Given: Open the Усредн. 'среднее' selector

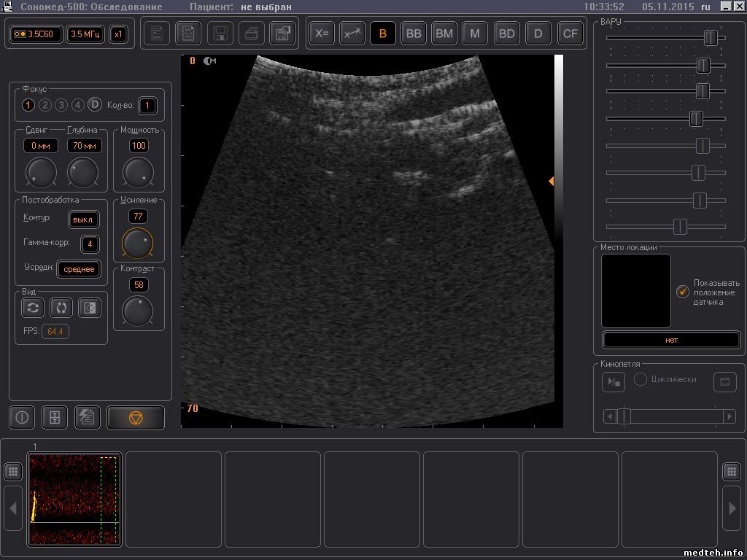Looking at the screenshot, I should coord(79,269).
